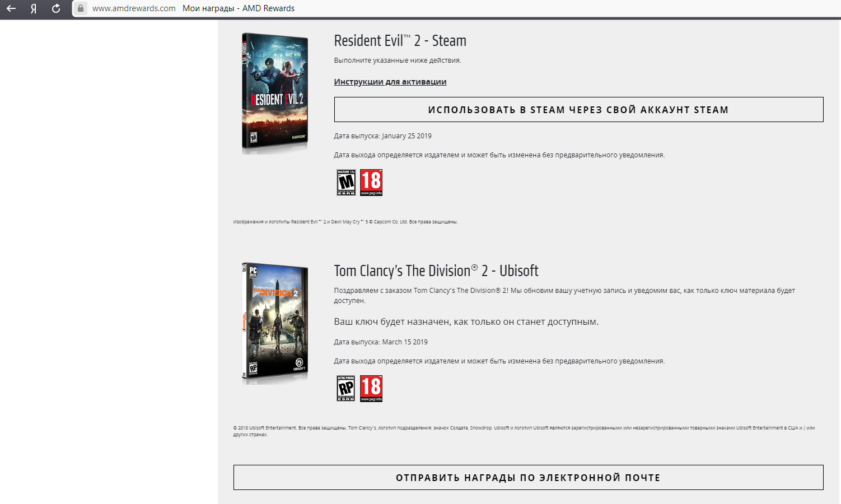This screenshot has height=504, width=841.
Task: Click release date 'January 25 2019'
Action: coord(407,136)
